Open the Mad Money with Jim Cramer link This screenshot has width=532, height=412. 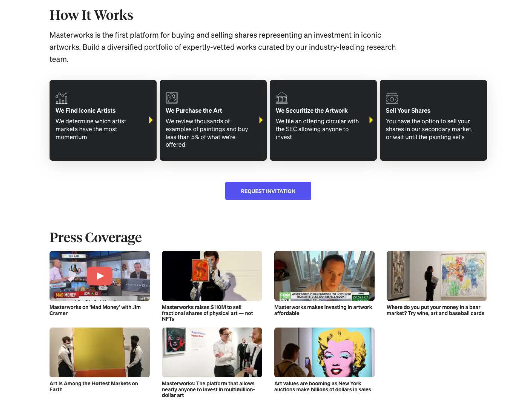pos(95,310)
